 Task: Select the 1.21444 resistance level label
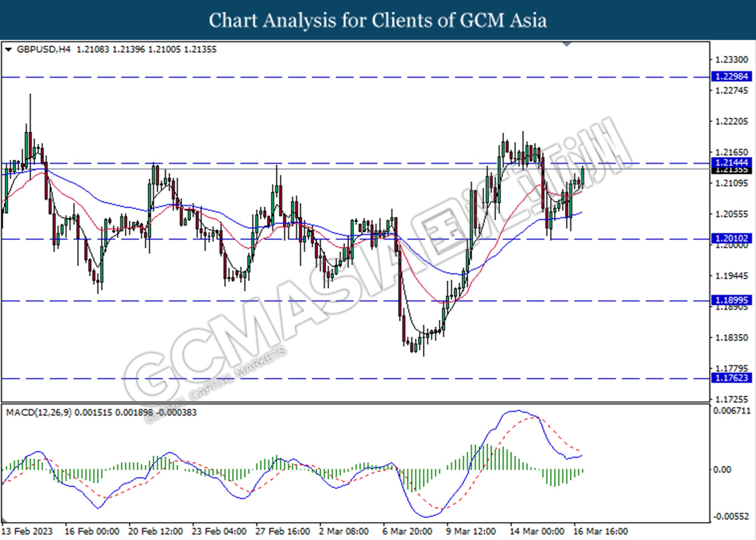tap(731, 163)
